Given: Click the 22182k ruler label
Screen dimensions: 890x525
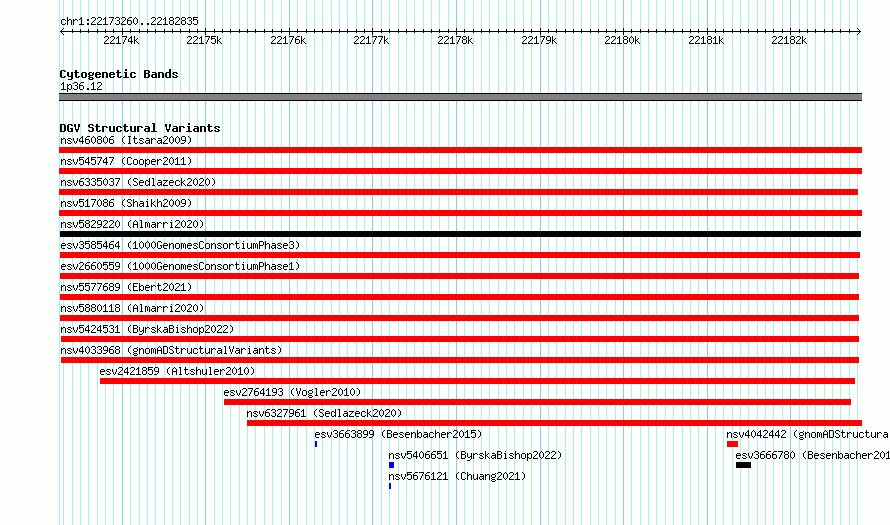Looking at the screenshot, I should [789, 40].
